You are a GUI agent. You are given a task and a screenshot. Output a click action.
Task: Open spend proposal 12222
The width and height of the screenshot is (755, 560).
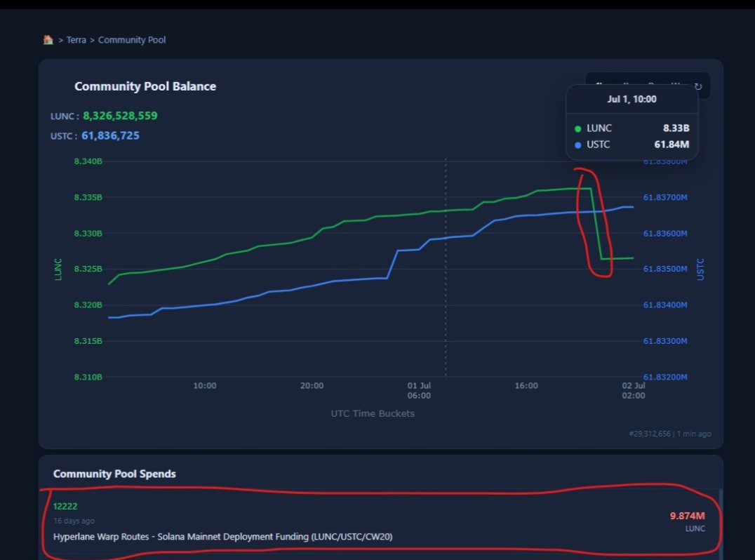65,506
